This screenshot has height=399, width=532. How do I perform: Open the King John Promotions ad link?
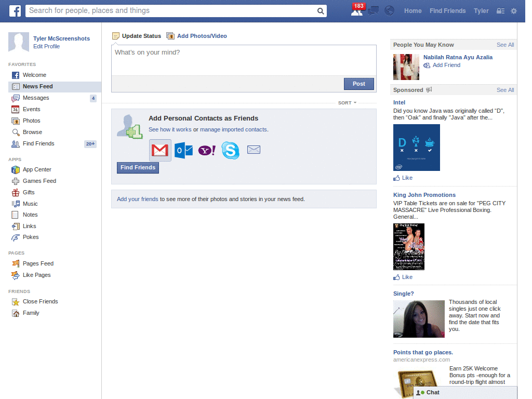point(424,195)
